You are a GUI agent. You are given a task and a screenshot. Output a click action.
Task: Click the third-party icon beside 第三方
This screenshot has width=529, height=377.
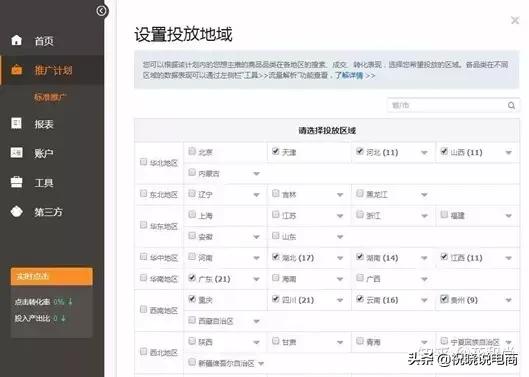(x=17, y=212)
